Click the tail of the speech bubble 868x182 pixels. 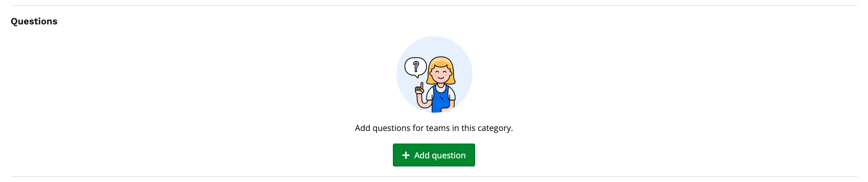click(x=418, y=77)
